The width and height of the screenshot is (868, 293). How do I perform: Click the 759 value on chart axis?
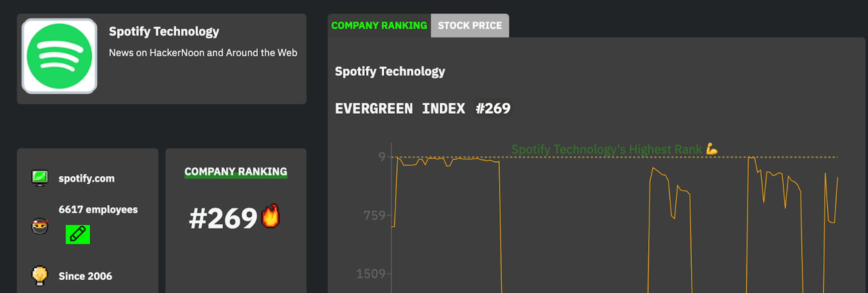click(374, 215)
